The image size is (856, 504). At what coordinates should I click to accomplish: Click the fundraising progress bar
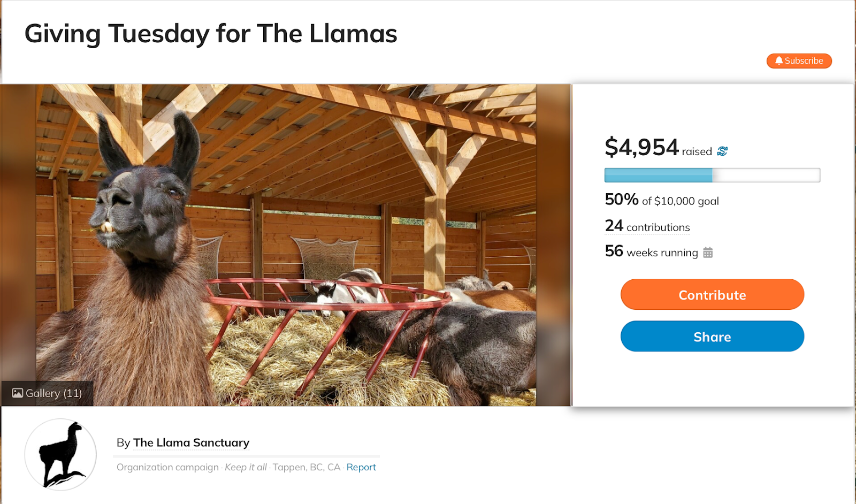coord(712,175)
